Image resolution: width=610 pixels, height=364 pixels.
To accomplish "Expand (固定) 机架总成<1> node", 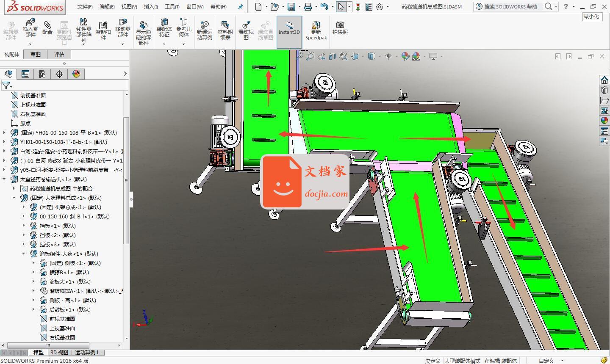I will (24, 207).
